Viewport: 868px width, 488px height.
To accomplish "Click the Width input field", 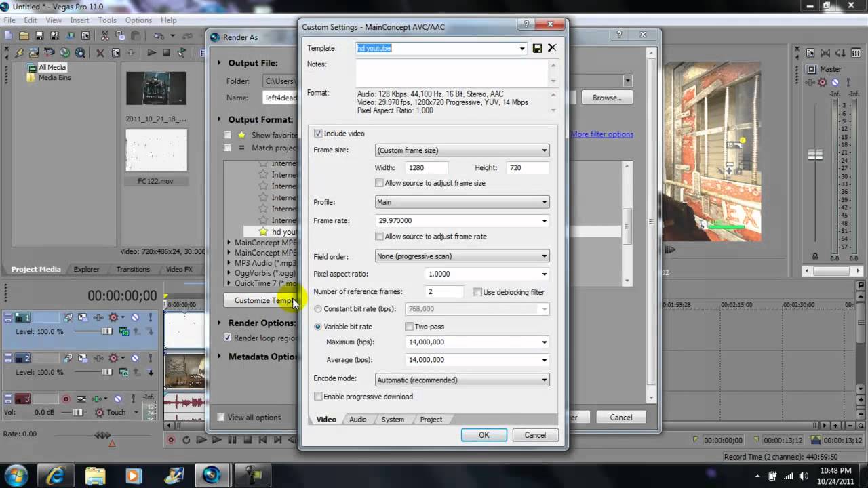I will tap(427, 167).
